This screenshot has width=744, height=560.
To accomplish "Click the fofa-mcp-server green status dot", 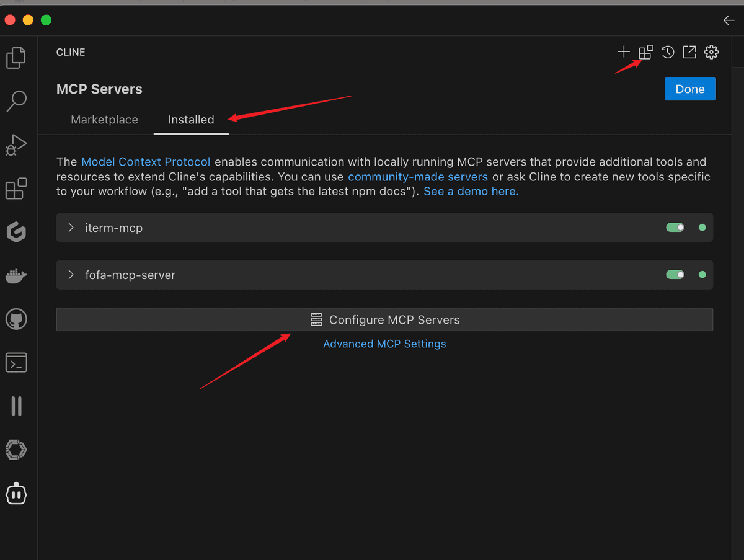I will 702,274.
